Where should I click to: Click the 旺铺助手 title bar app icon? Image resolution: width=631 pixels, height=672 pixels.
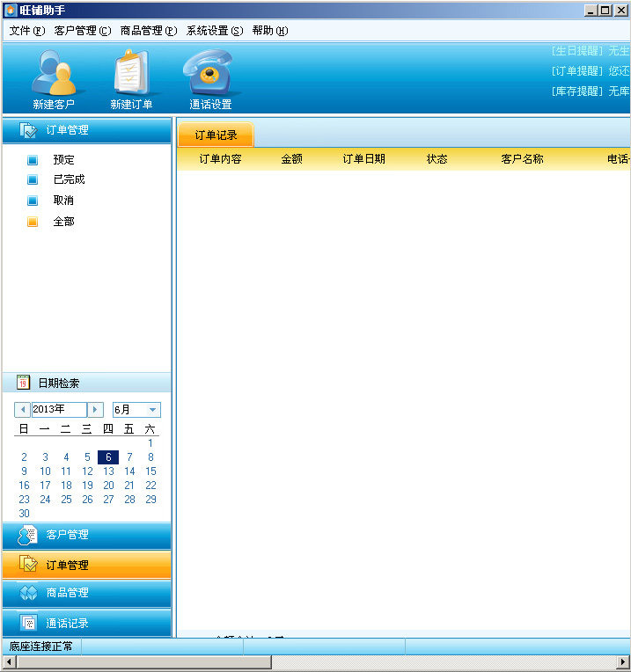pyautogui.click(x=11, y=10)
